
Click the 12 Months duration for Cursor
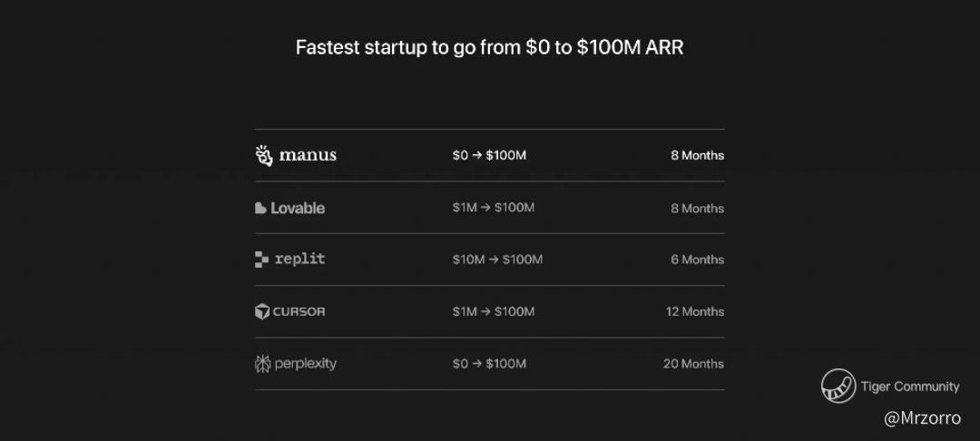pyautogui.click(x=694, y=311)
